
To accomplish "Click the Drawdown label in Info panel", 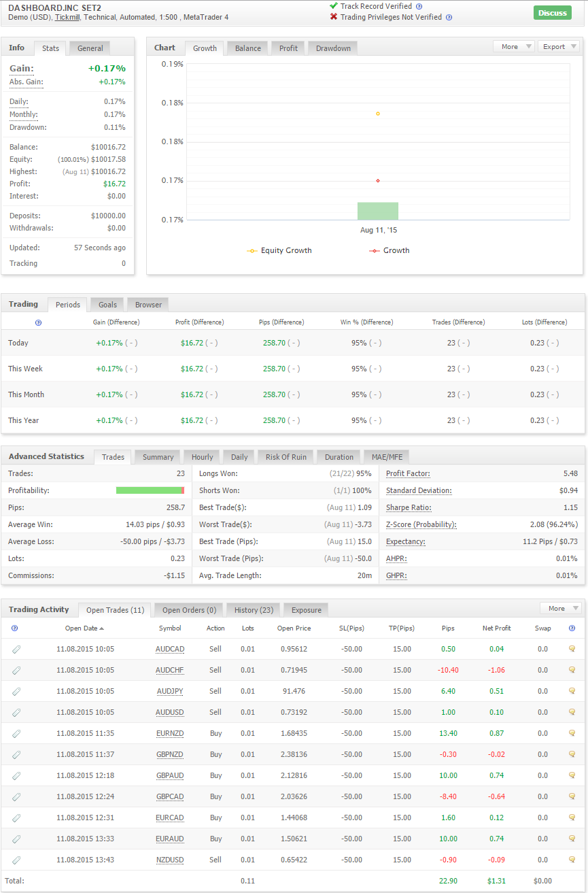I will click(x=28, y=127).
